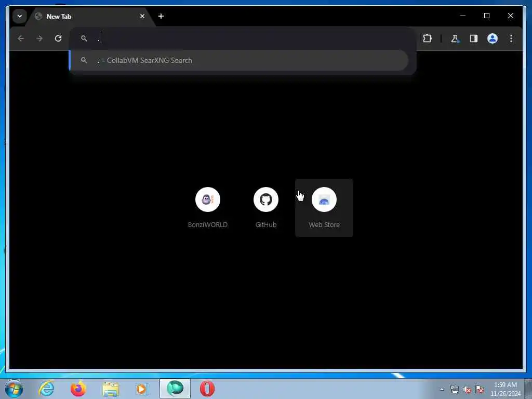Open a new tab with plus button
This screenshot has width=532, height=399.
161,16
